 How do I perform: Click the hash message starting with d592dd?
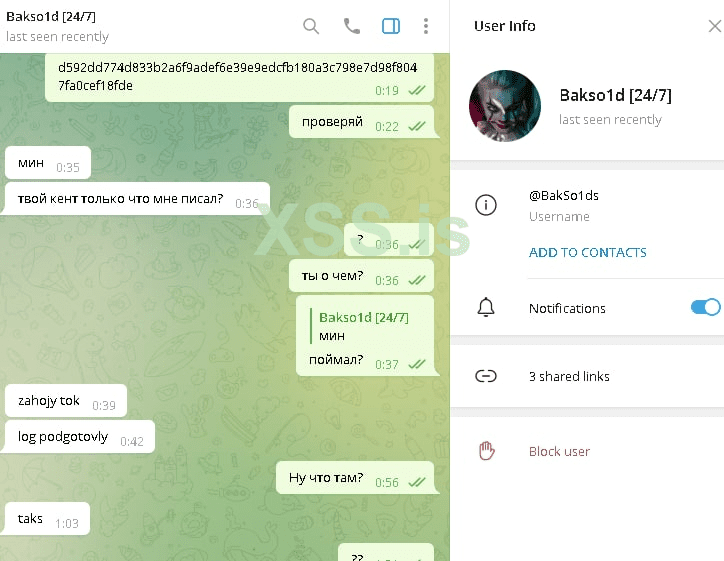[239, 77]
